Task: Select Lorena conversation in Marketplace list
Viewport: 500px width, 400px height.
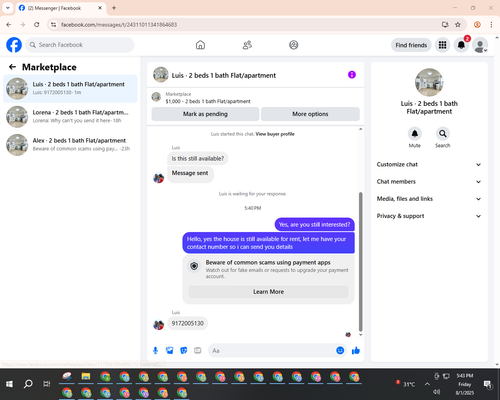Action: click(x=70, y=117)
